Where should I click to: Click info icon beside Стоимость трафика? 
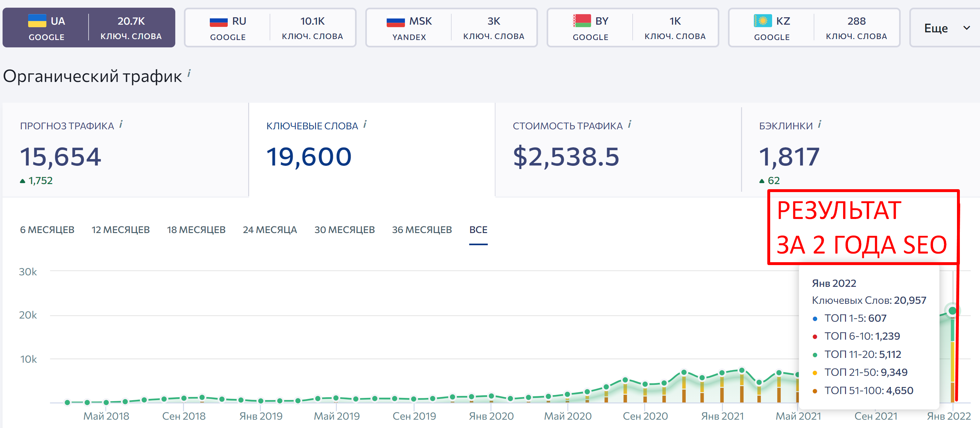point(630,124)
